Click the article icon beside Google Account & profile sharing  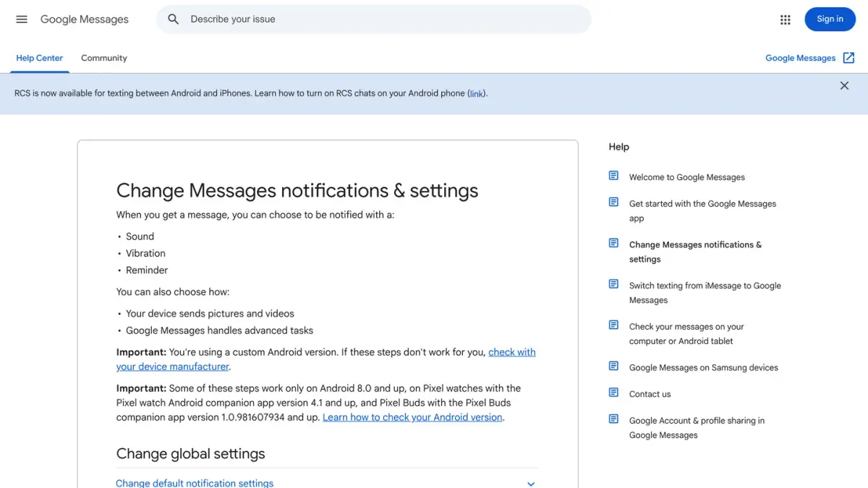click(613, 419)
